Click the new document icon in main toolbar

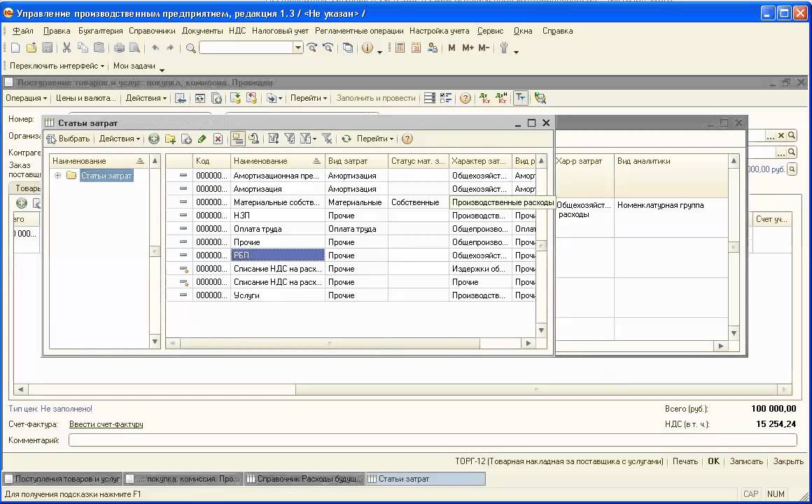[15, 48]
